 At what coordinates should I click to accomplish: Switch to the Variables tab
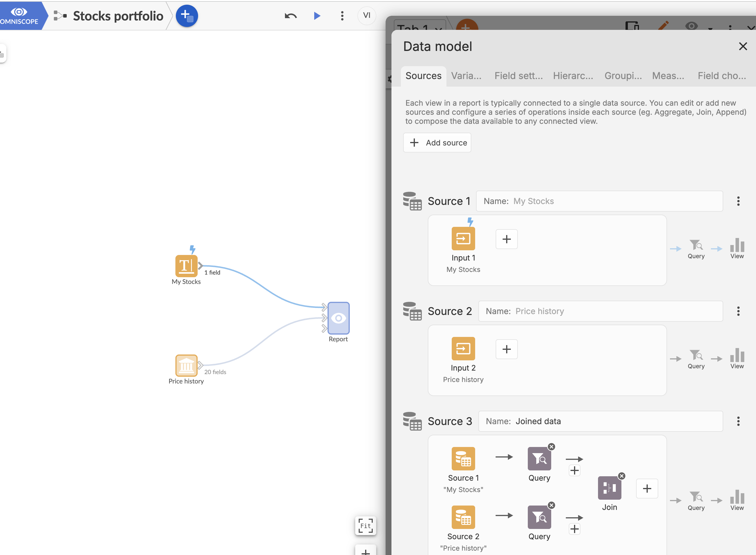click(x=466, y=76)
